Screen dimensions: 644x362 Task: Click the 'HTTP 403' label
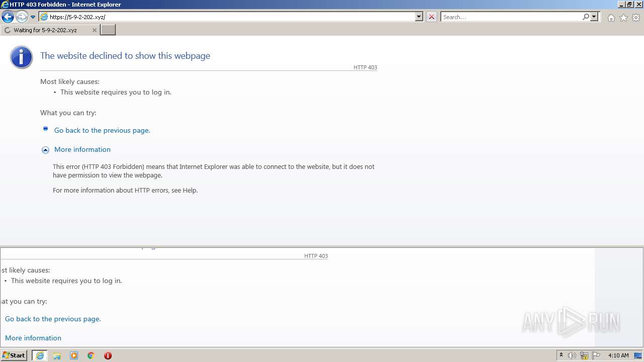click(x=365, y=67)
